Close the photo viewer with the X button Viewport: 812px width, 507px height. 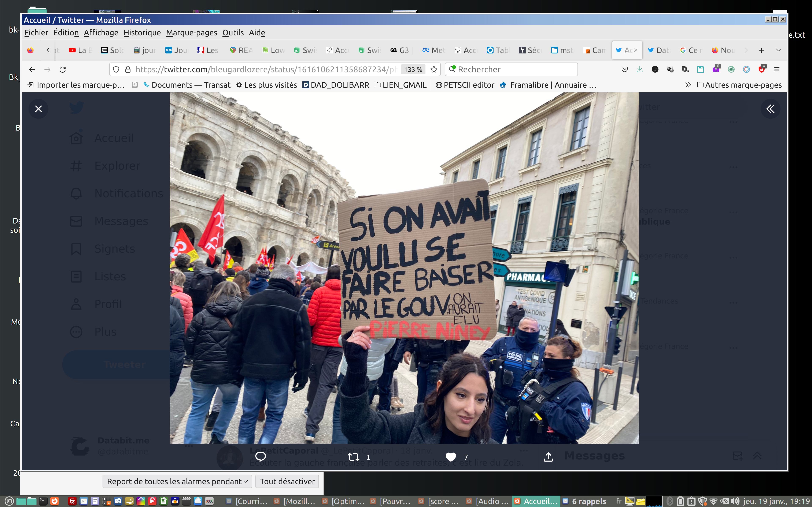38,109
